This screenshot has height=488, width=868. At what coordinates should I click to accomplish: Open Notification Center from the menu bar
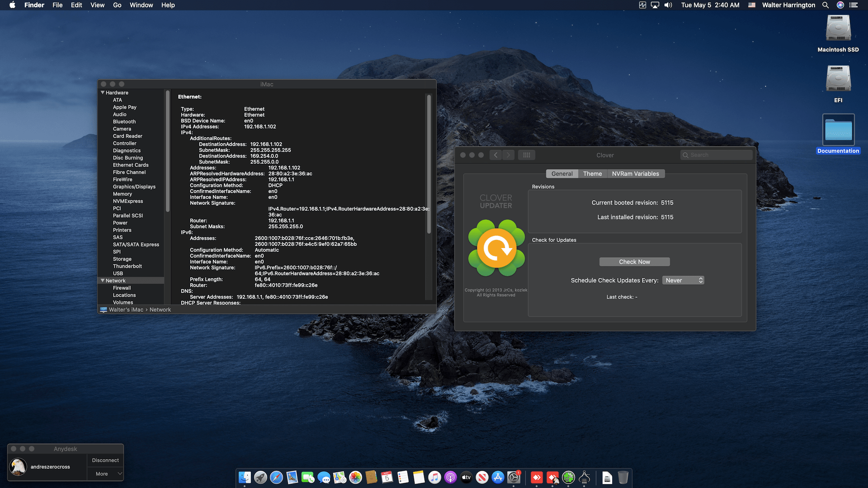[x=854, y=5]
